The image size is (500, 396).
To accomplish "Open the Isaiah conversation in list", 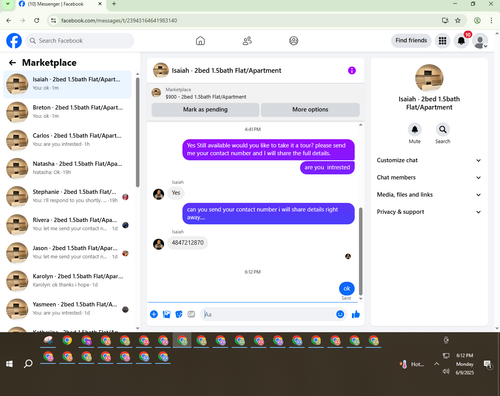I will coord(67,84).
